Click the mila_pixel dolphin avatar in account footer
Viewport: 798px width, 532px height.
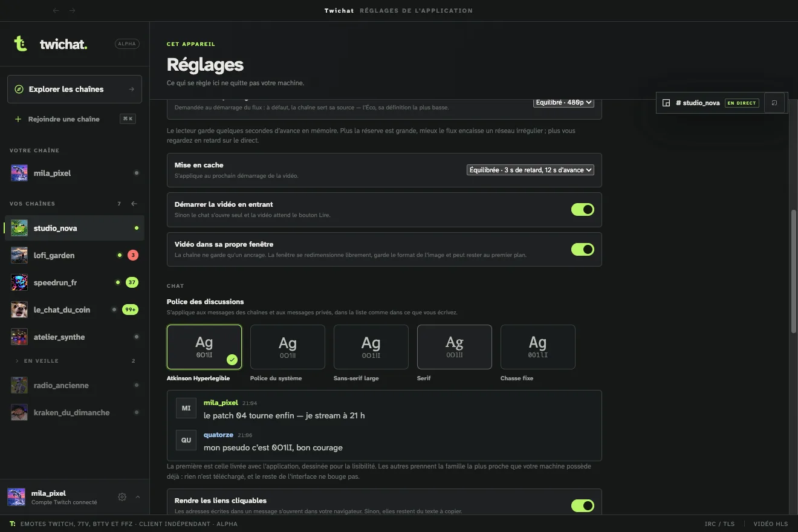(x=16, y=497)
